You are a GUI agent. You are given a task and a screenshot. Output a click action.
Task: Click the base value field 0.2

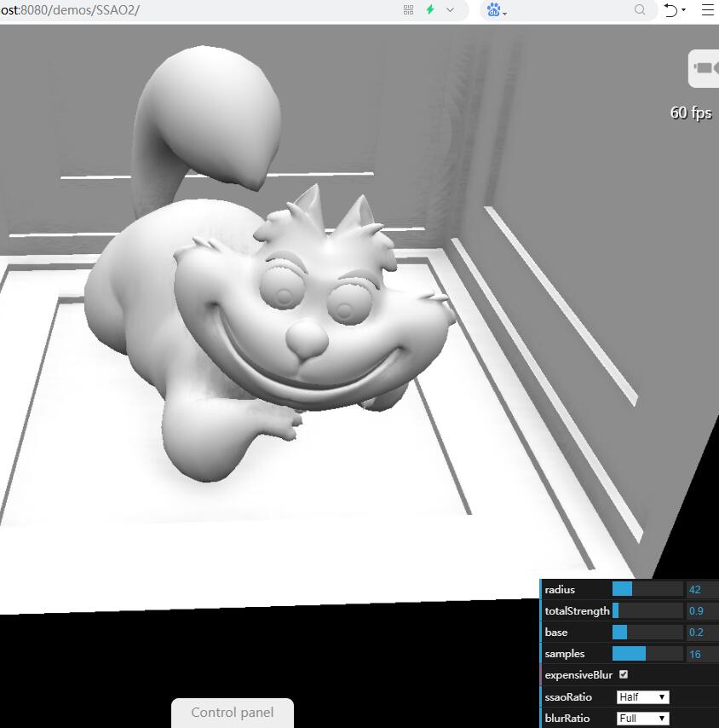[702, 632]
